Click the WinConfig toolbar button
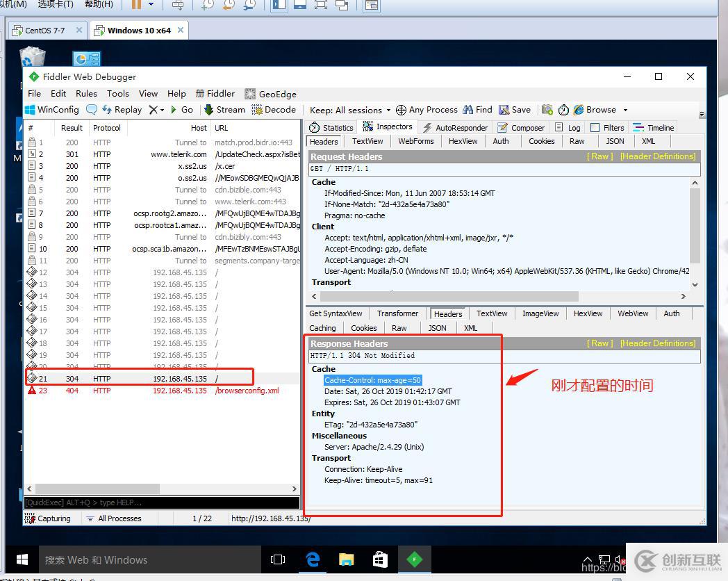This screenshot has height=581, width=728. pyautogui.click(x=52, y=110)
